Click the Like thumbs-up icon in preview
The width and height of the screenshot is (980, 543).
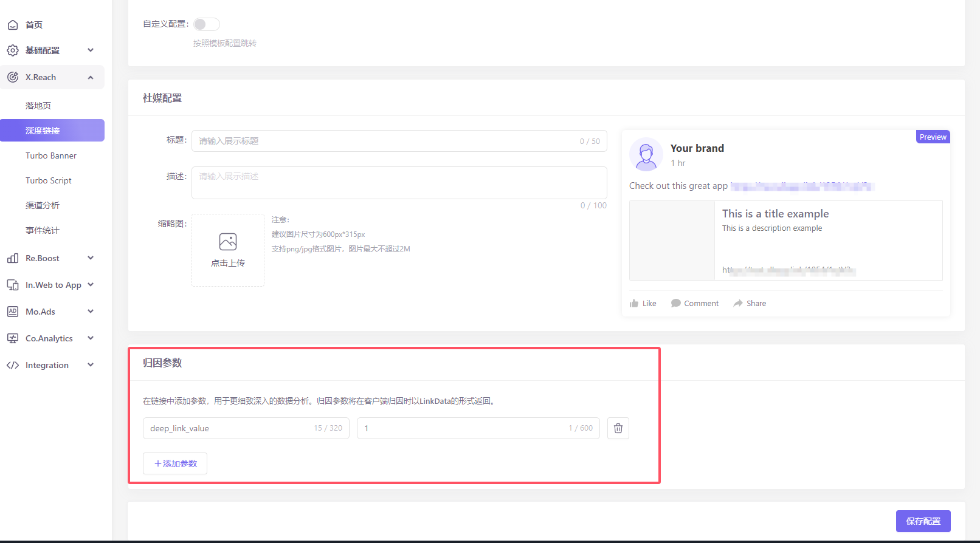634,303
